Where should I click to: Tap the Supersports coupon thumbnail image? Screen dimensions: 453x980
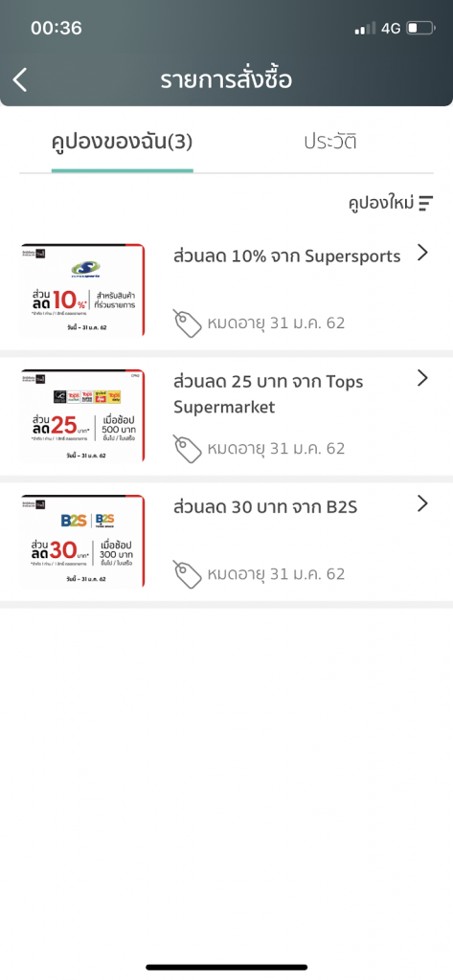pyautogui.click(x=82, y=291)
